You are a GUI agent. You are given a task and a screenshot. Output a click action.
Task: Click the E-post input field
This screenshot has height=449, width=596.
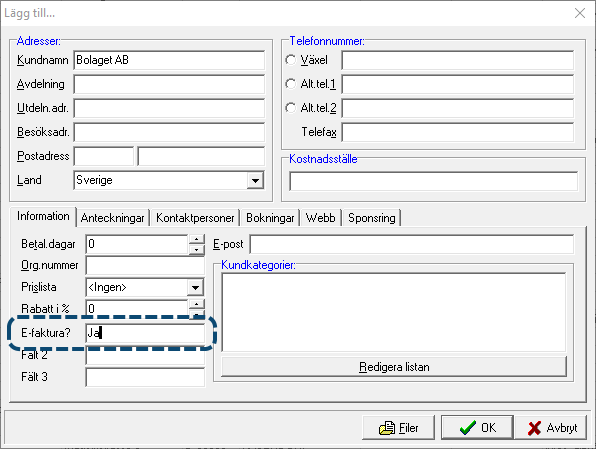pos(412,244)
